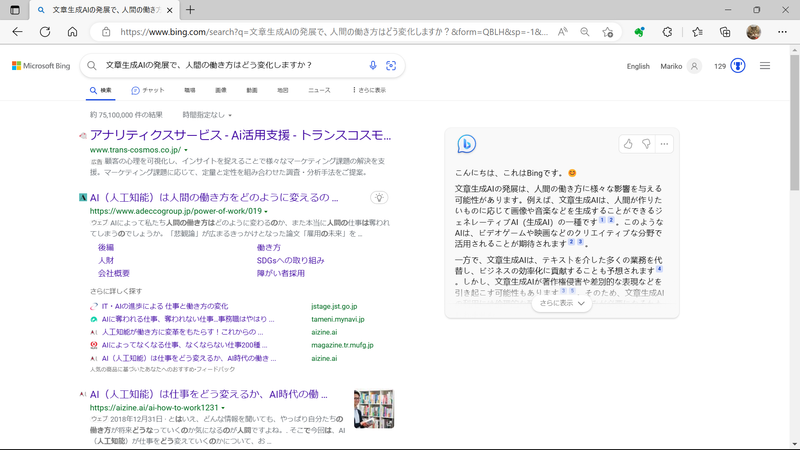Open the Favorites list icon
This screenshot has width=800, height=450.
[697, 32]
